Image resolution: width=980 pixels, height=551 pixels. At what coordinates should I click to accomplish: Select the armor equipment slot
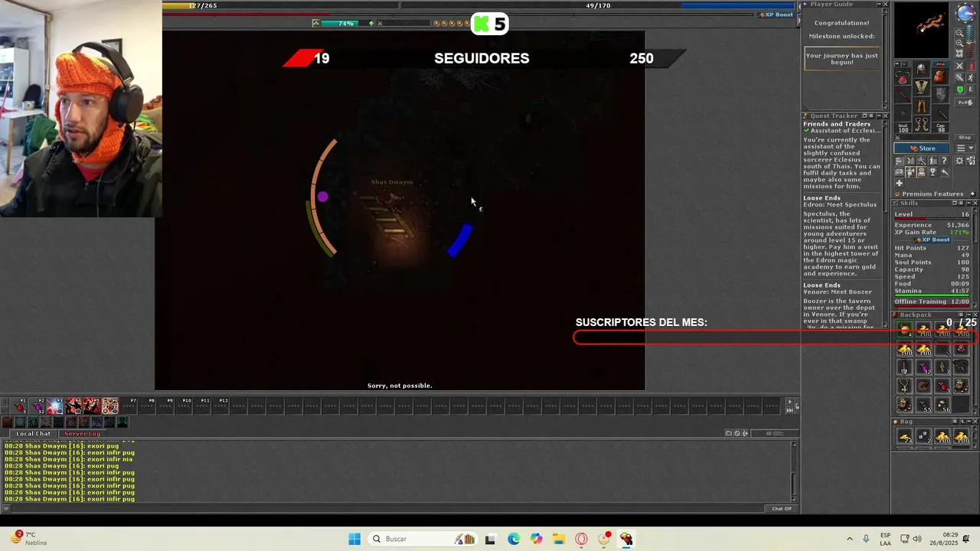click(922, 87)
